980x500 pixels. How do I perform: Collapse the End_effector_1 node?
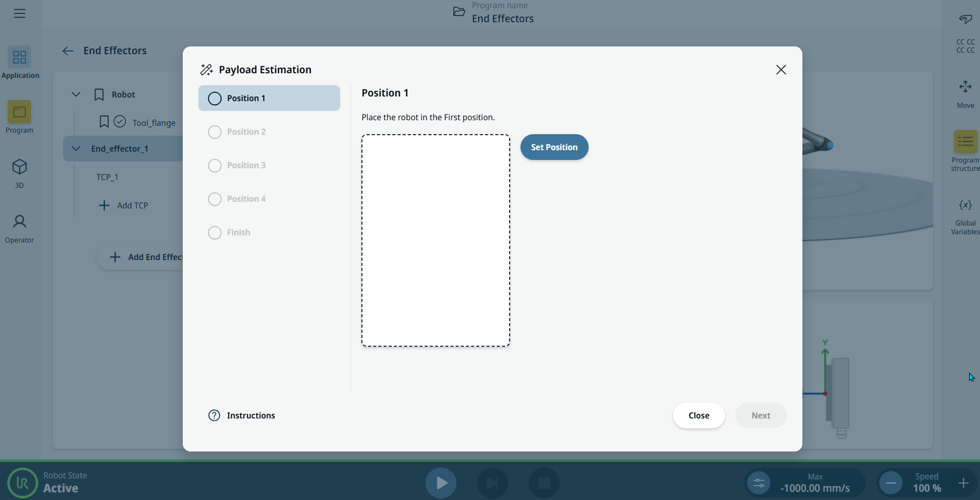(76, 149)
